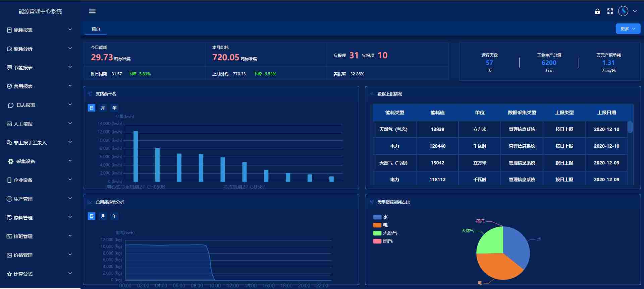The image size is (644, 289).
Task: Select 年 in 支路前十名 chart
Action: pos(114,108)
